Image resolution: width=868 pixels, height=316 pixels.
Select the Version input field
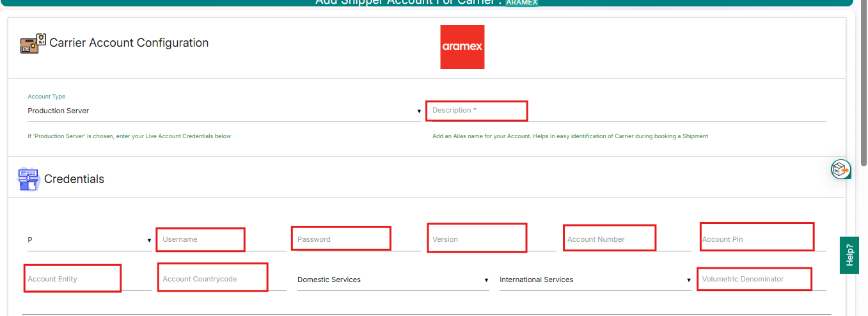click(x=494, y=240)
